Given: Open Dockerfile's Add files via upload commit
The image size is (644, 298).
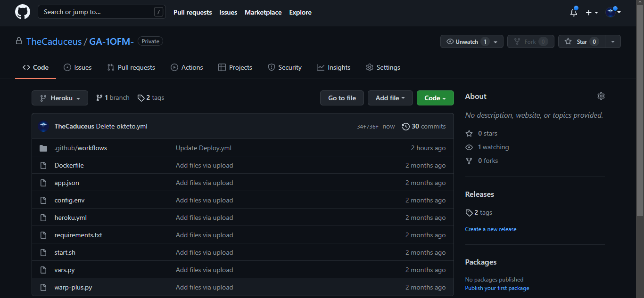Looking at the screenshot, I should click(x=205, y=165).
